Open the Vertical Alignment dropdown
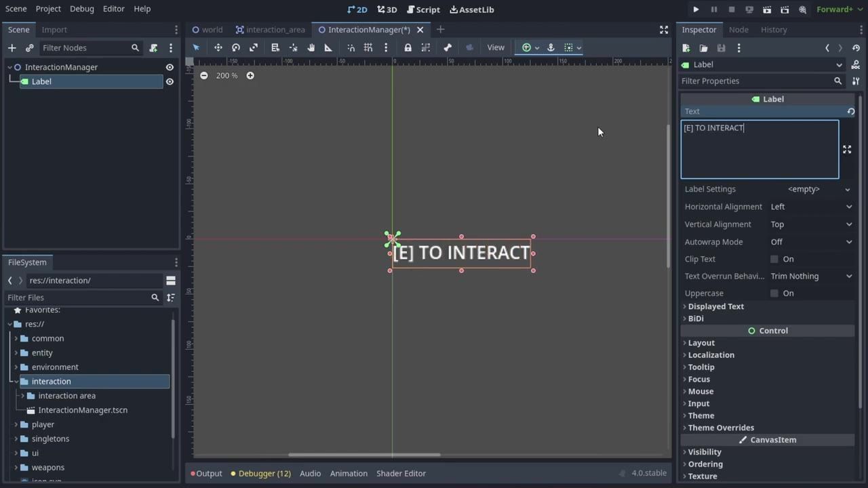Image resolution: width=868 pixels, height=488 pixels. pyautogui.click(x=811, y=224)
